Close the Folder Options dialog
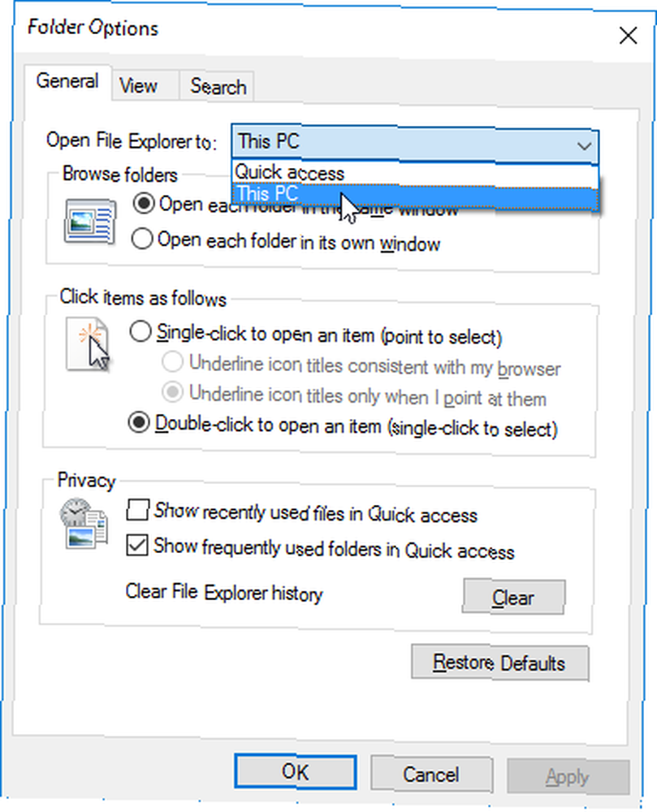The width and height of the screenshot is (657, 812). 628,36
